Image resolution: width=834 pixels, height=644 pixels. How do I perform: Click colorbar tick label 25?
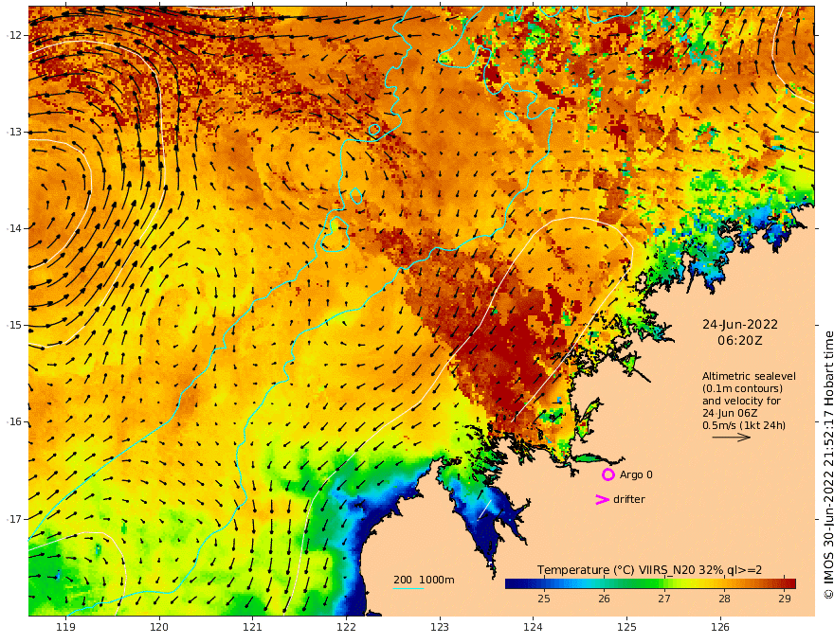[x=544, y=599]
